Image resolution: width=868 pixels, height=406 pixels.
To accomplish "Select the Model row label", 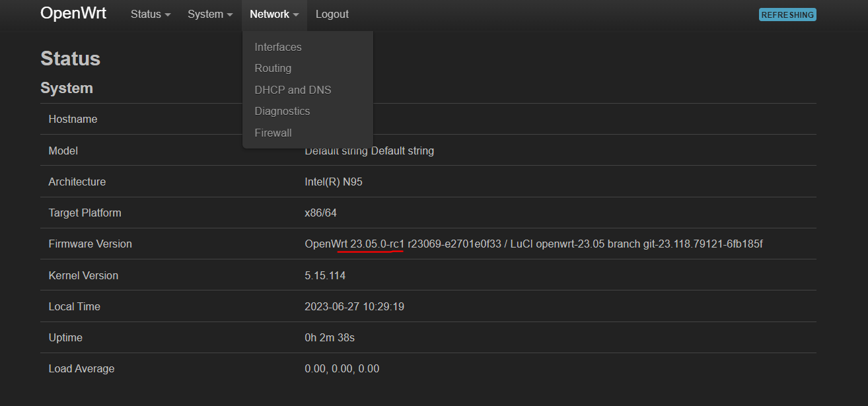I will click(x=63, y=151).
